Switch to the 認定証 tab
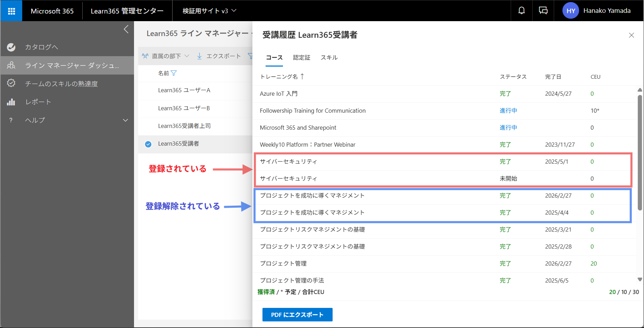Viewport: 644px width, 328px height. click(x=302, y=58)
